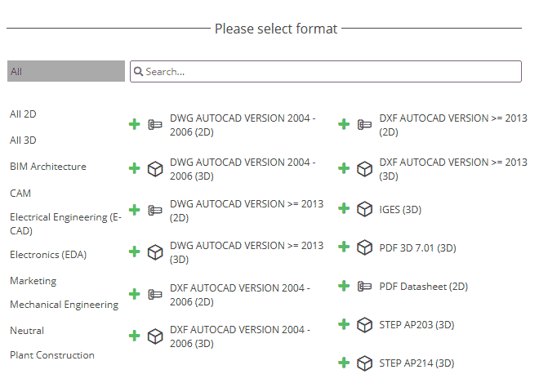The width and height of the screenshot is (539, 392).
Task: Click plus icon next to IGES (3D)
Action: point(344,208)
